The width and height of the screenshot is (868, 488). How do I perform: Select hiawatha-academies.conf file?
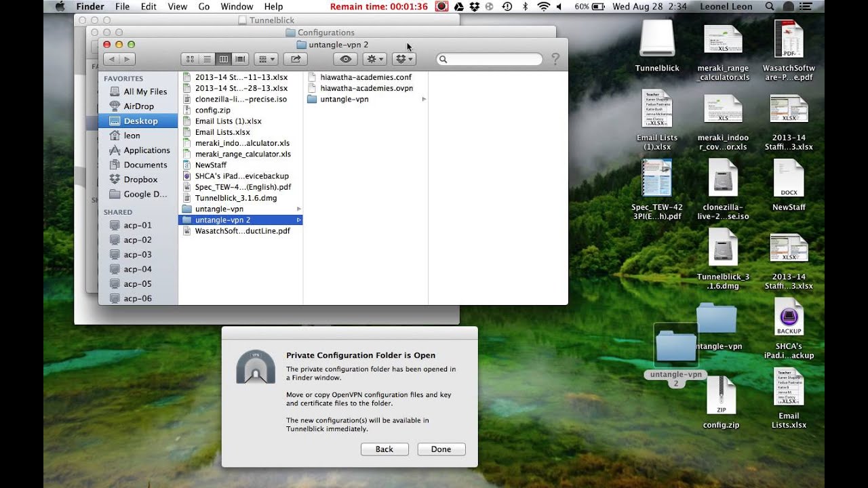click(366, 77)
